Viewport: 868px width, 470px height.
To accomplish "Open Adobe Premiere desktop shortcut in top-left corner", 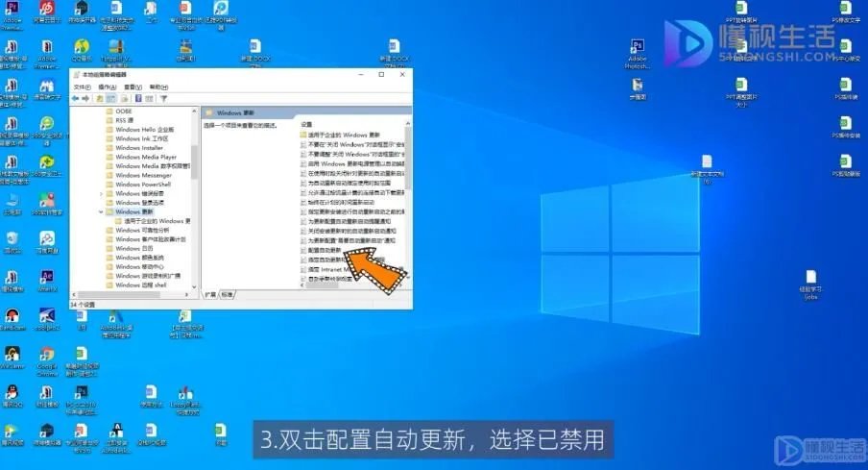I will pyautogui.click(x=12, y=14).
